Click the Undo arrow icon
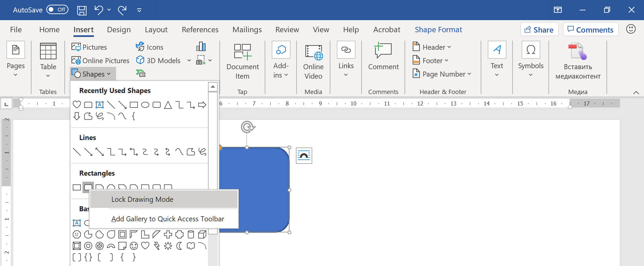This screenshot has width=644, height=266. (99, 10)
